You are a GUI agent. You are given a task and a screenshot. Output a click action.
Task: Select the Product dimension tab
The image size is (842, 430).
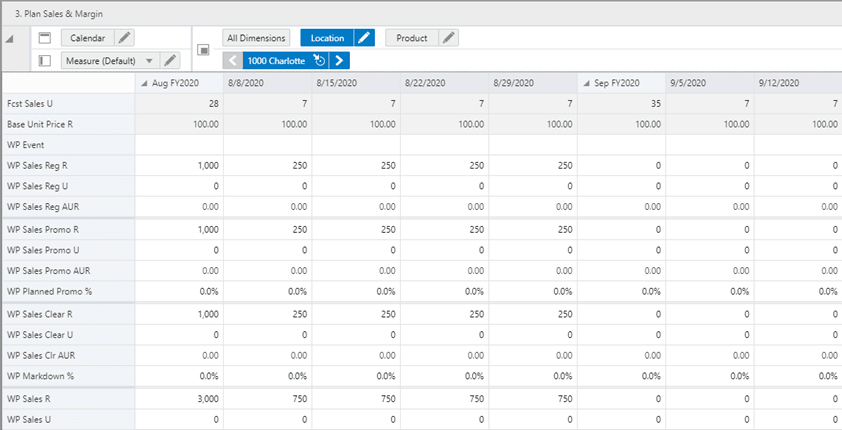(412, 38)
